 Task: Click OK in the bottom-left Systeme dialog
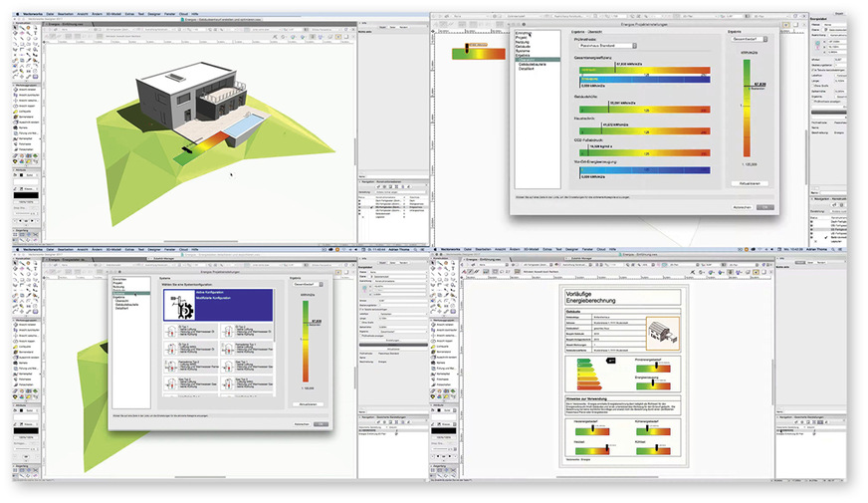point(321,423)
